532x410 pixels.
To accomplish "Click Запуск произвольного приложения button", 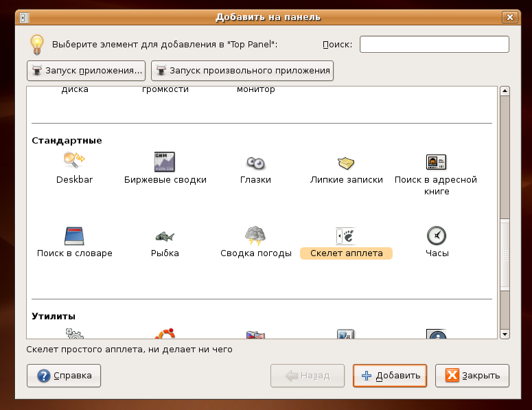I will (x=242, y=70).
